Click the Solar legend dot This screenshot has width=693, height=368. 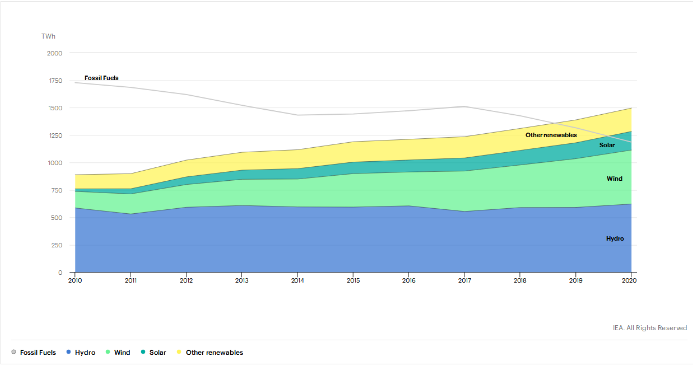[x=143, y=352]
